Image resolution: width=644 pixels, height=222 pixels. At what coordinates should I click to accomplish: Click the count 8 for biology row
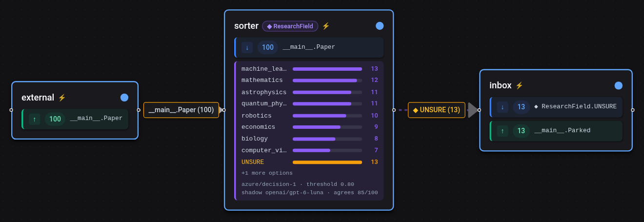[376, 139]
